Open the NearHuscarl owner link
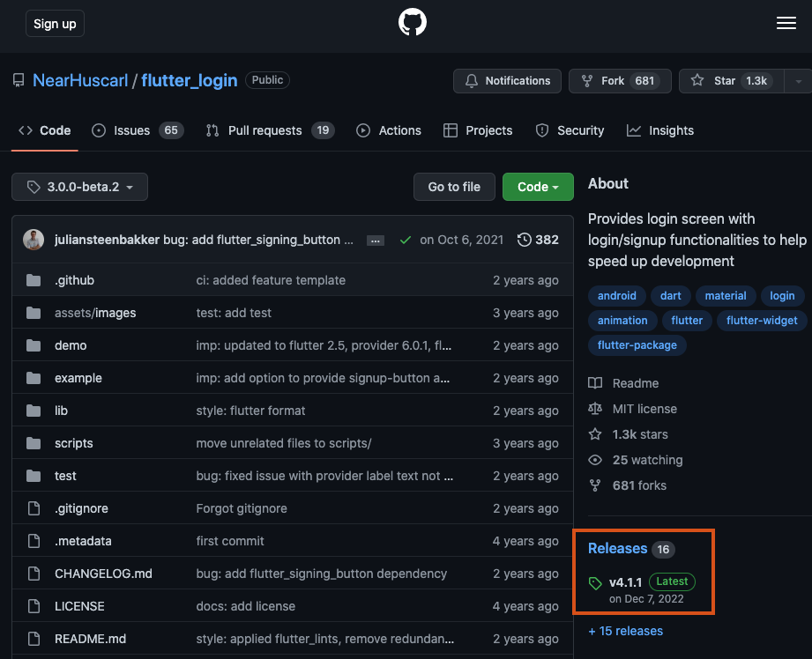812x659 pixels. pos(80,80)
